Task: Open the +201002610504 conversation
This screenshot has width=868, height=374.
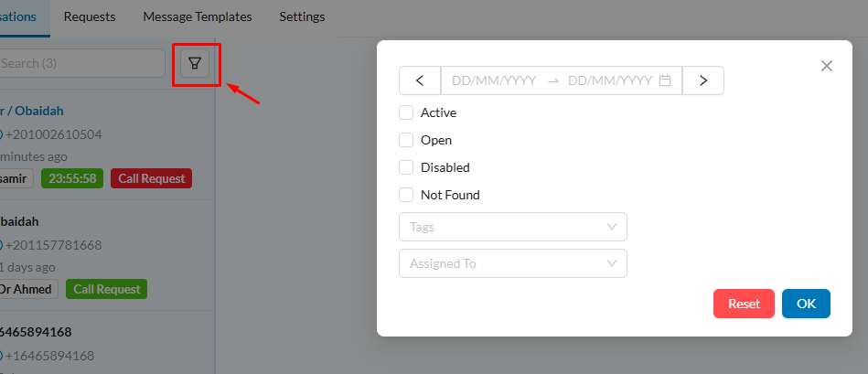Action: pyautogui.click(x=53, y=135)
